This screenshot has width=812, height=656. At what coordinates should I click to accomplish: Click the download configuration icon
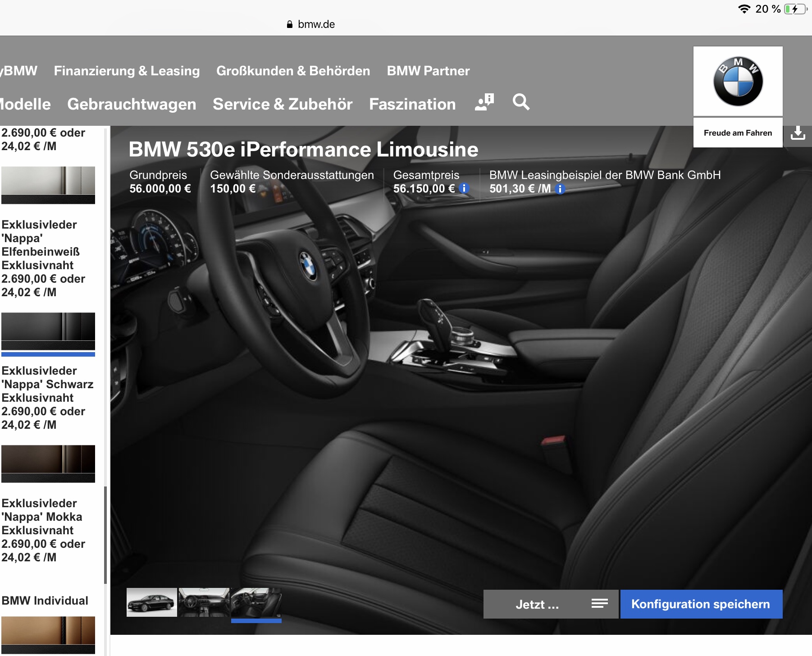coord(798,133)
